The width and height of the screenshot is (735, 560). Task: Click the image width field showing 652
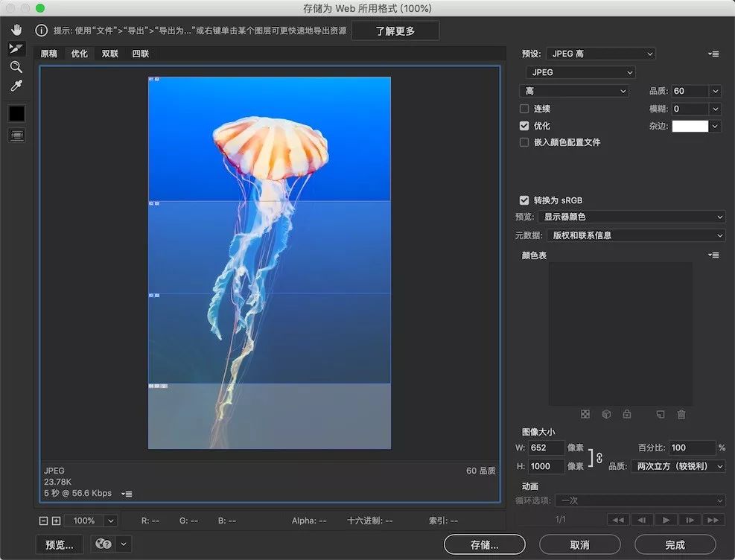pos(546,448)
